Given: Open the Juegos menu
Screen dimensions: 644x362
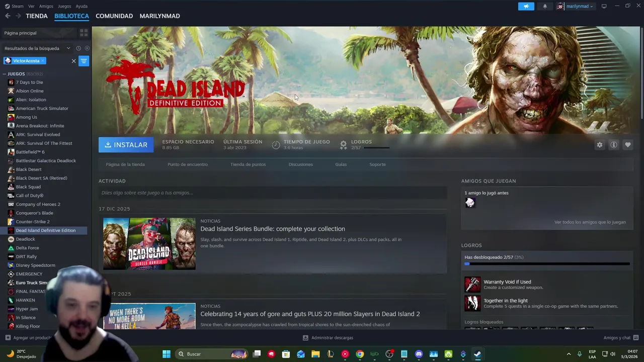Looking at the screenshot, I should (x=64, y=6).
